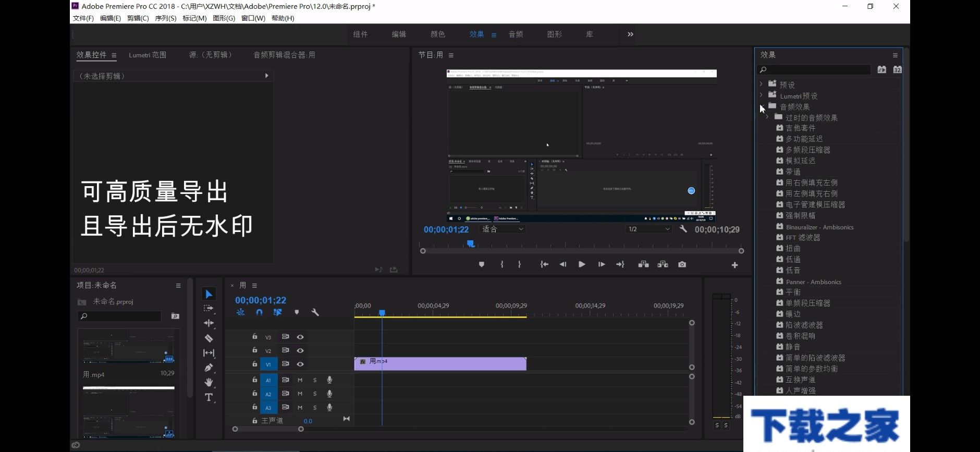
Task: Step forward one frame
Action: point(601,265)
